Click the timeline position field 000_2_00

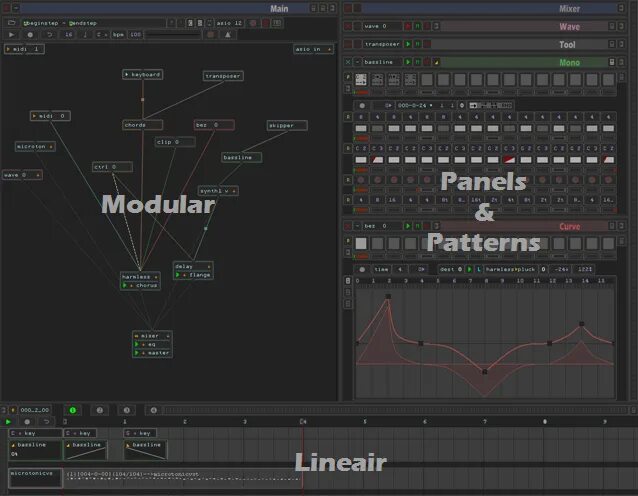35,410
